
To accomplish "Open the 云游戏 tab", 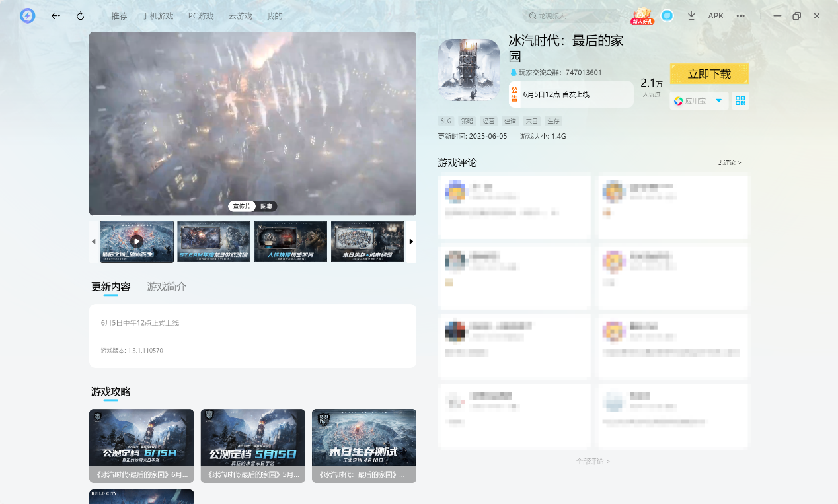I will click(x=241, y=16).
